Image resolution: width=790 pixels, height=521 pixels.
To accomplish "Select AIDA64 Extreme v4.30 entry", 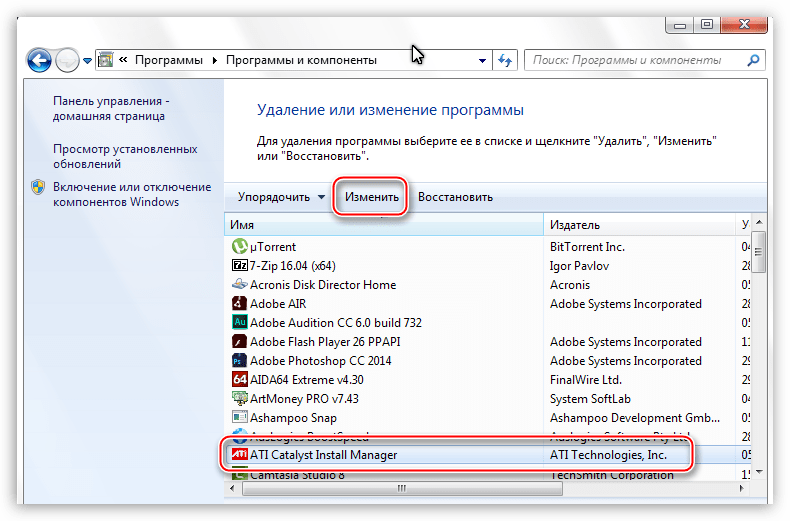I will [307, 379].
